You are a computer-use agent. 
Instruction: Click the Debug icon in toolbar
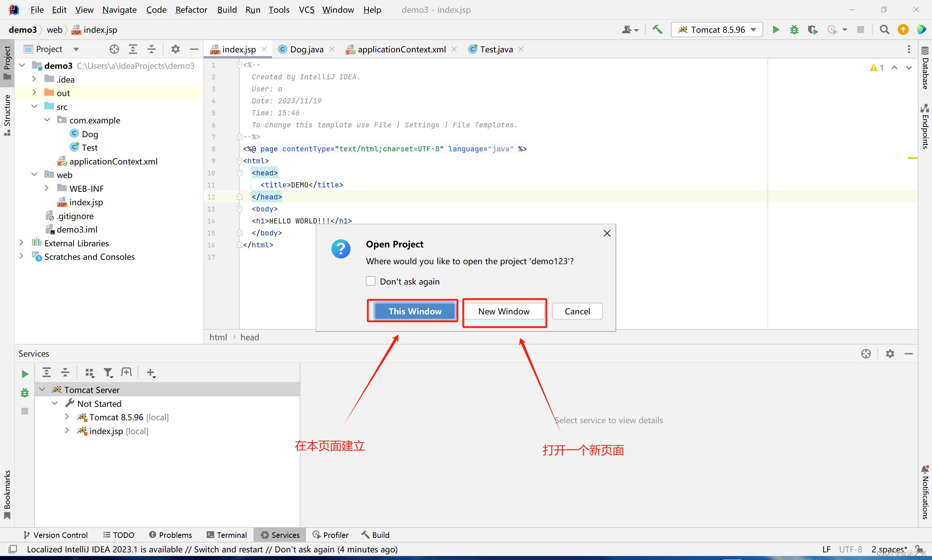point(793,30)
